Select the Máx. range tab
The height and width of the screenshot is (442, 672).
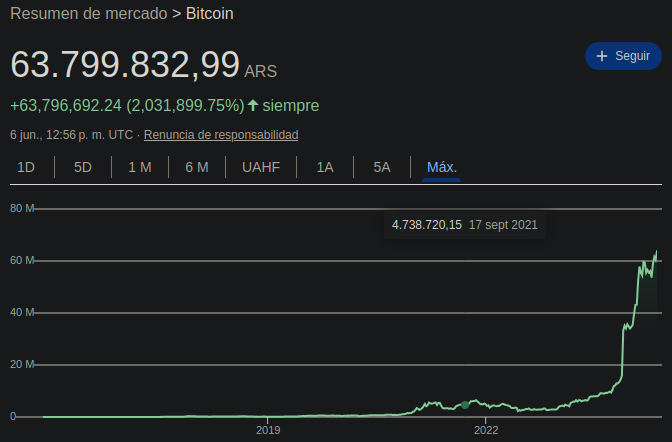click(x=442, y=167)
